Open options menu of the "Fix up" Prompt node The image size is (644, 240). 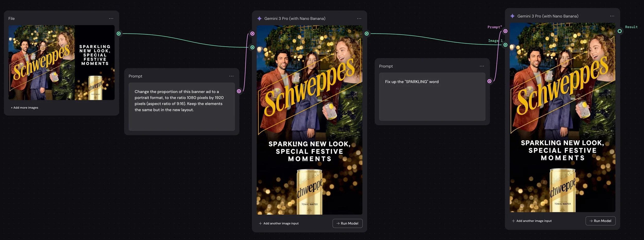click(x=482, y=66)
